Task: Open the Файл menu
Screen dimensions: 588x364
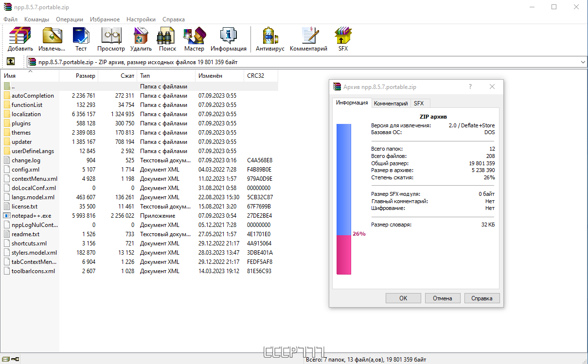Action: click(x=10, y=19)
